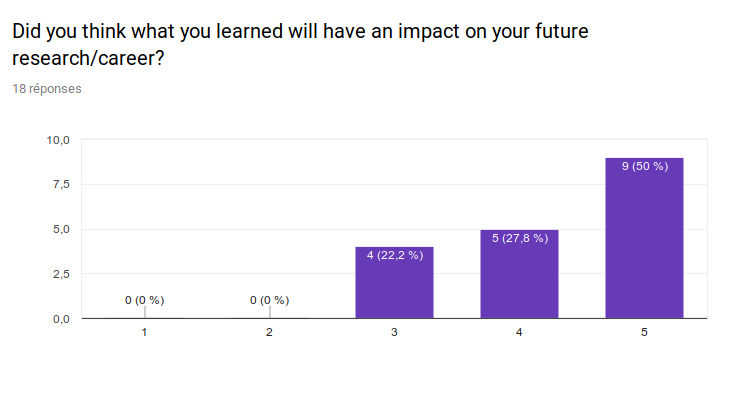
Task: Click the '18 réponses' response count text
Action: point(47,89)
